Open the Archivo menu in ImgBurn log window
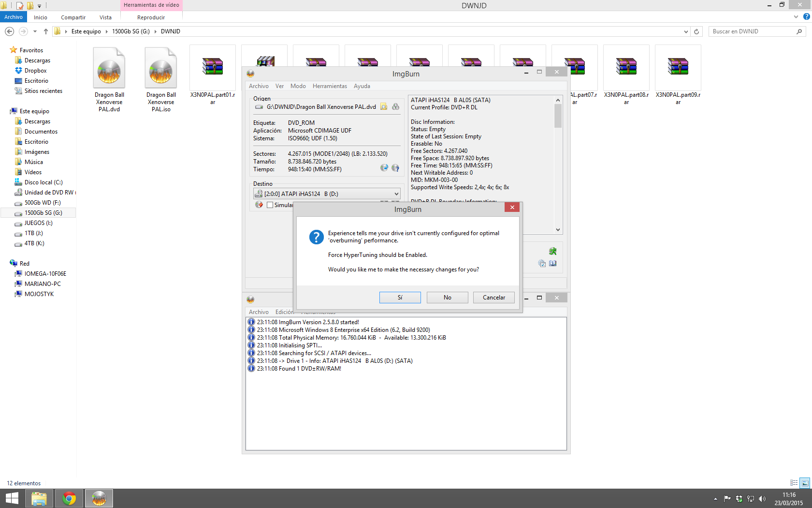The image size is (812, 508). 259,312
